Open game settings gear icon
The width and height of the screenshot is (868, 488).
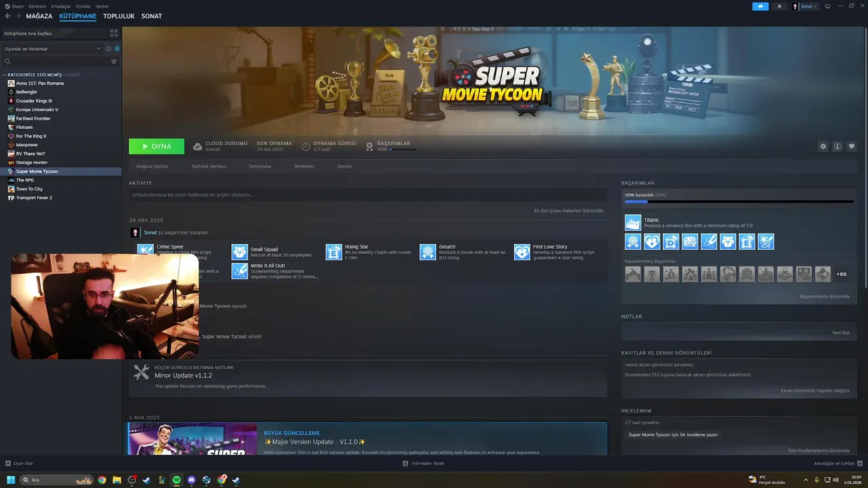point(823,146)
